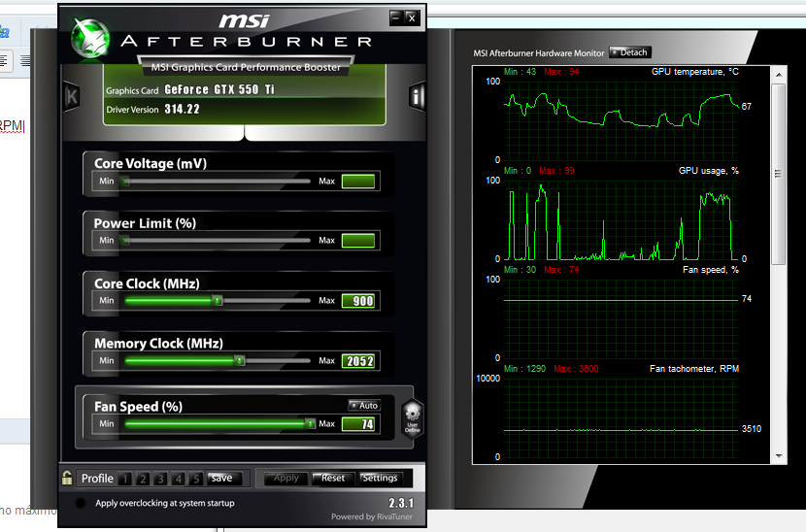Click the Powered by RivaTuner text

372,516
